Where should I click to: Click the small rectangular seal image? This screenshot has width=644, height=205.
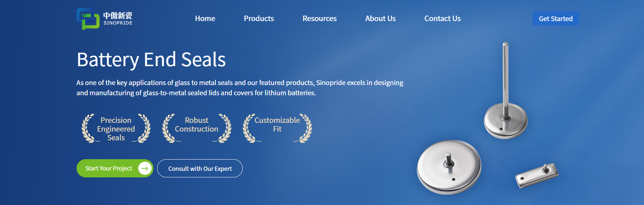537,175
